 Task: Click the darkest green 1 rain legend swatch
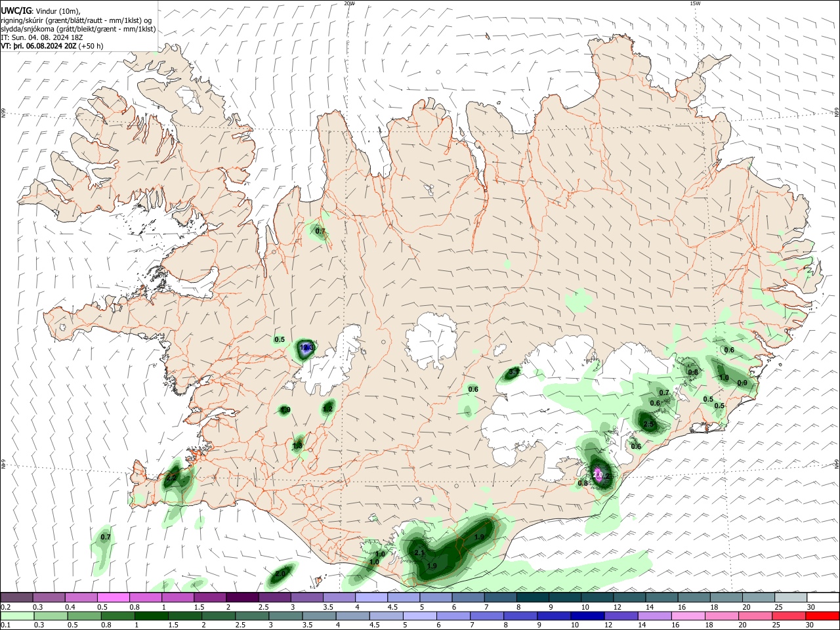coord(152,616)
